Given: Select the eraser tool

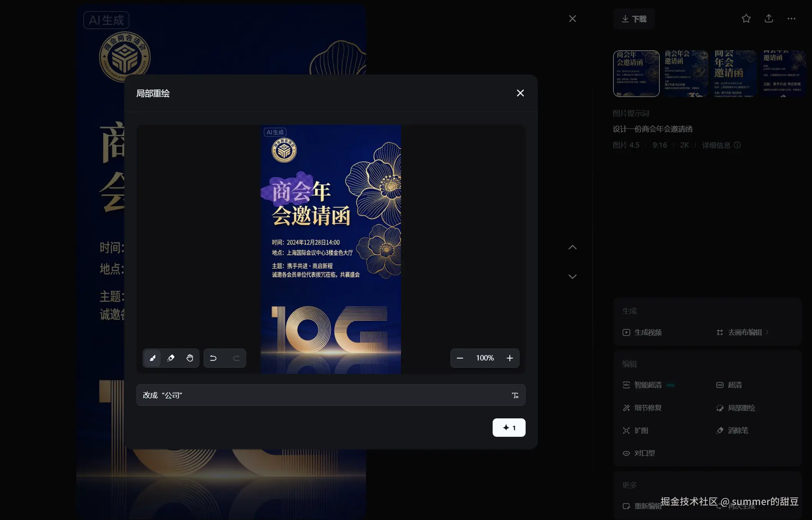Looking at the screenshot, I should point(171,358).
